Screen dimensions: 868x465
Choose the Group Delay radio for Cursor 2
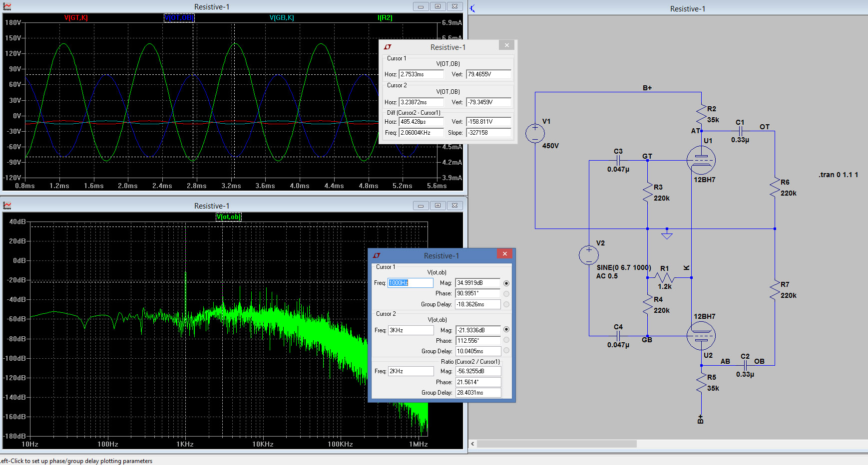click(x=506, y=351)
